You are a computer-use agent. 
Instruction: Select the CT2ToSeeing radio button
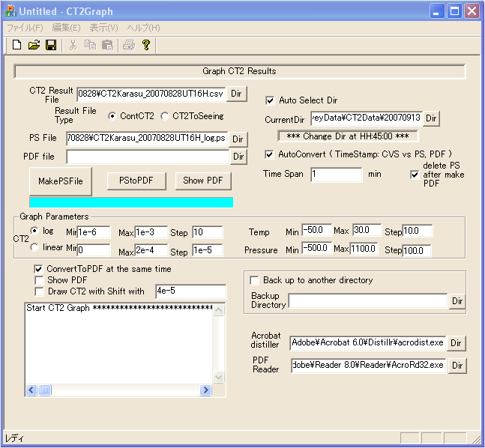(x=165, y=116)
